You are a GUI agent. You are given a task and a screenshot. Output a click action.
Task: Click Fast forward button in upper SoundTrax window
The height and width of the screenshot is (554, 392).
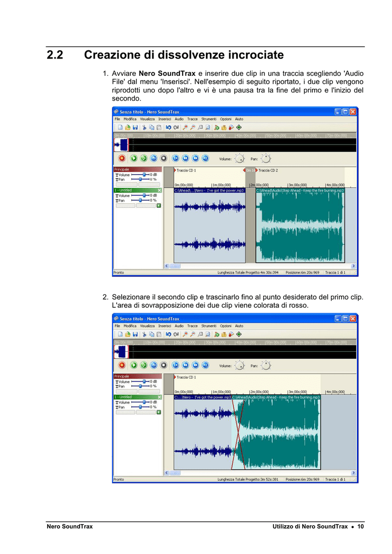pos(195,159)
